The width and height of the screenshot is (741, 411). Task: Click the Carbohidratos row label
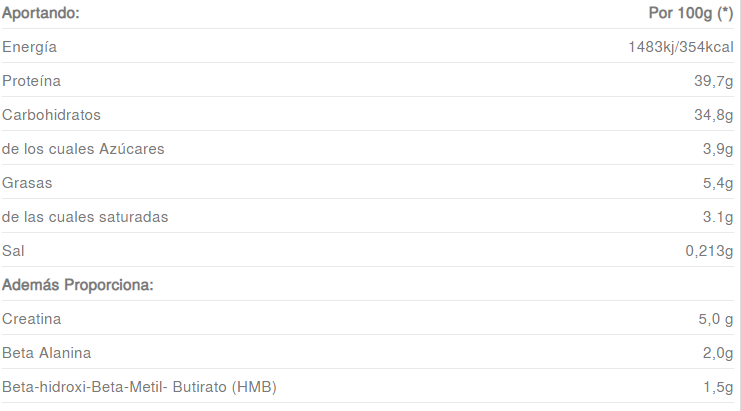click(x=51, y=115)
